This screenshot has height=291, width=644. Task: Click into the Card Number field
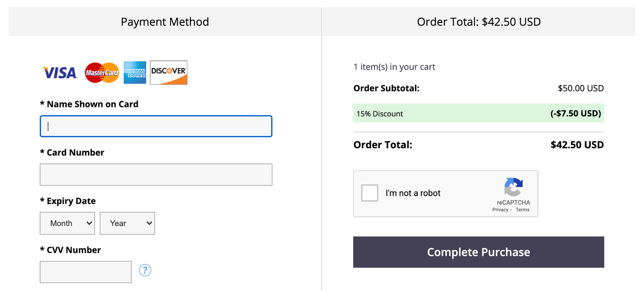pos(156,175)
